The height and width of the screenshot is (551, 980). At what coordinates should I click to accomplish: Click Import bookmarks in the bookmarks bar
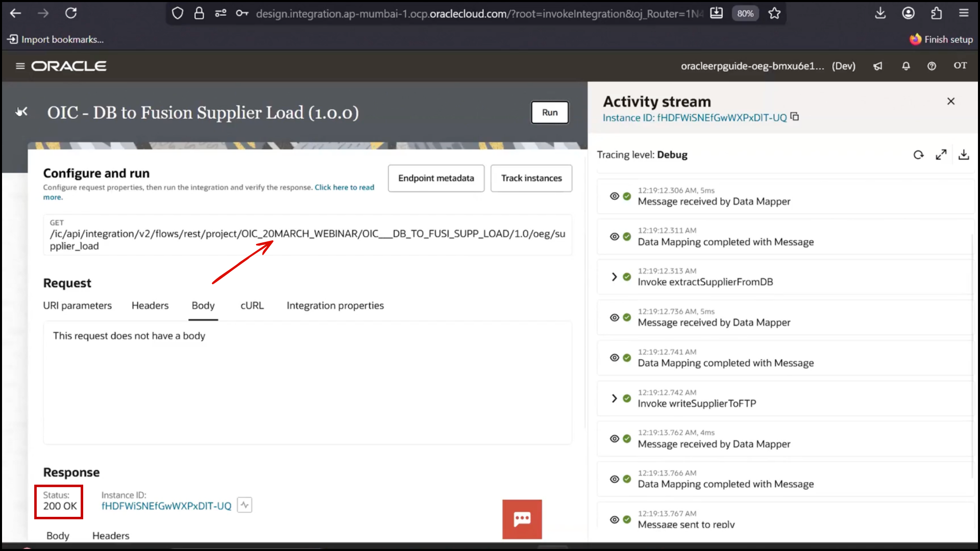56,39
